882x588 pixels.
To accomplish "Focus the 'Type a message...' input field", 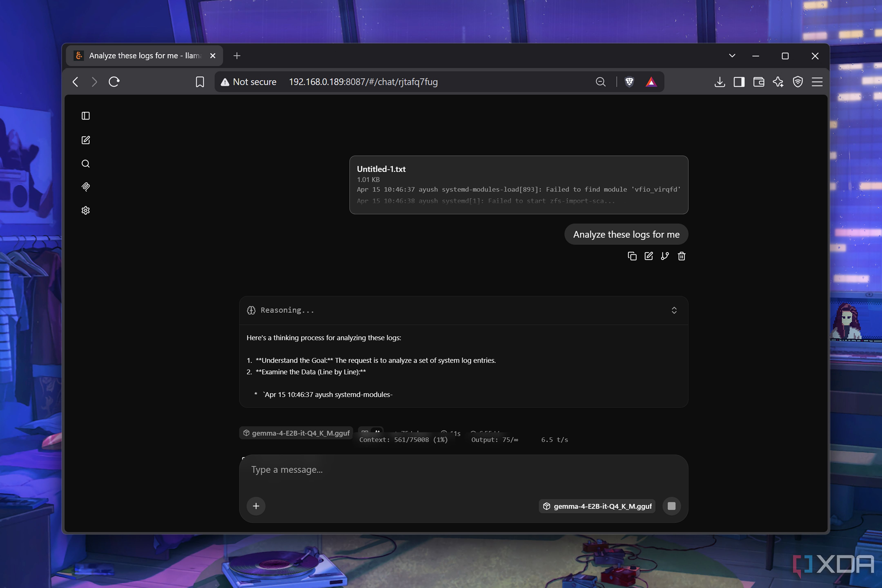I will point(463,470).
